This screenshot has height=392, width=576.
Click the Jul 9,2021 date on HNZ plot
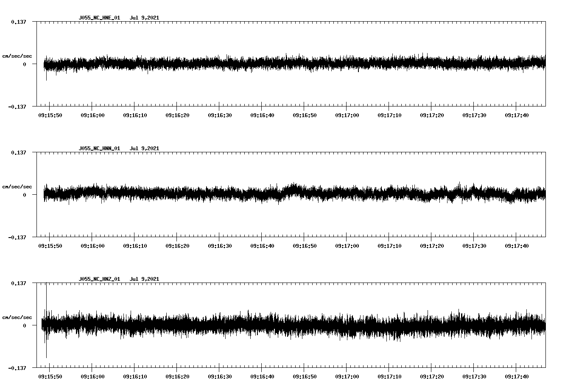pos(144,279)
